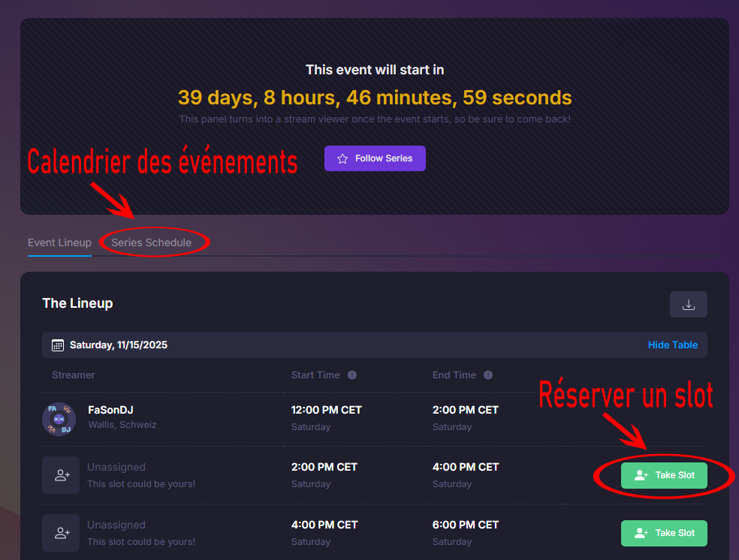Click the calendar icon beside Saturday date

tap(58, 345)
